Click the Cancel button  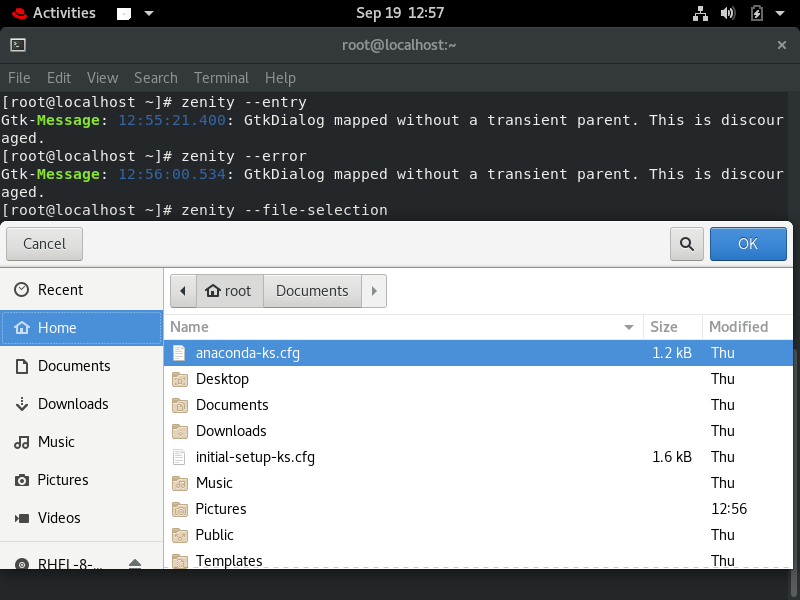pos(44,244)
